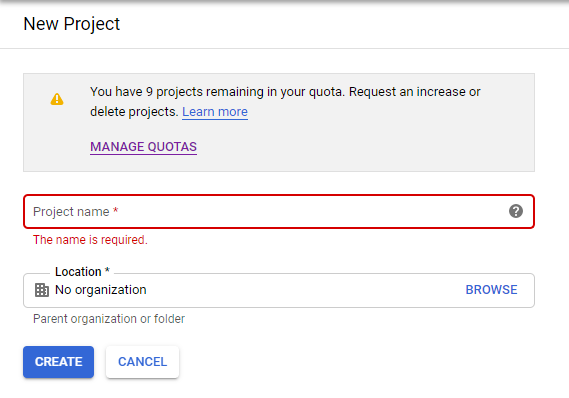569x398 pixels.
Task: Click the 'Parent organization or folder' helper text
Action: pyautogui.click(x=109, y=319)
